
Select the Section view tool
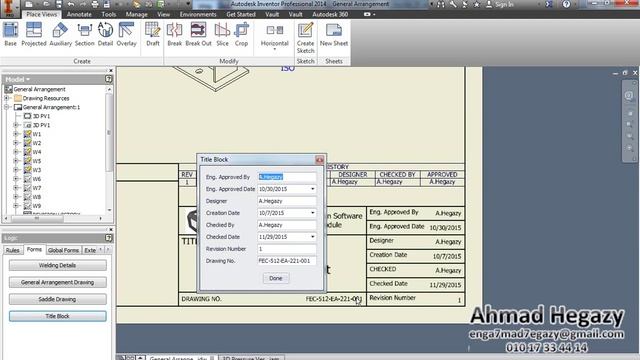pos(84,34)
